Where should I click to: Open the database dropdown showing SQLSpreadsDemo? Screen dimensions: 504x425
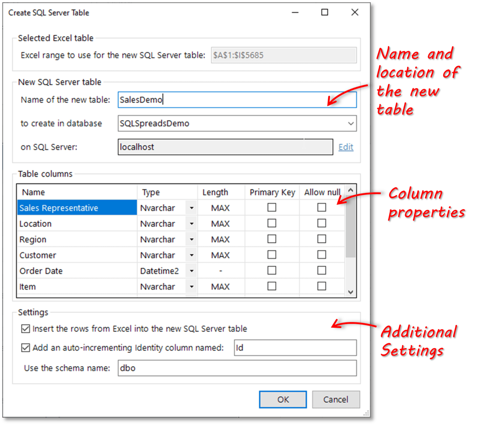tap(351, 124)
